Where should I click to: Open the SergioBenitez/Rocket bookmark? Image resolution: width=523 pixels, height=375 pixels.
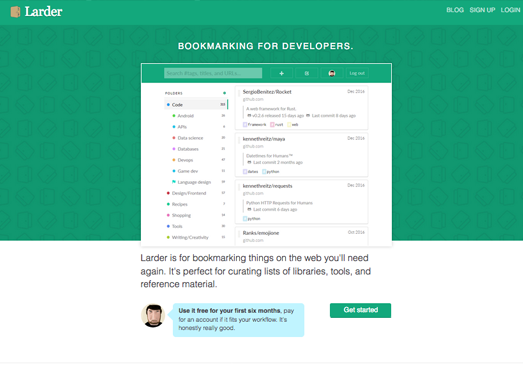pos(267,92)
